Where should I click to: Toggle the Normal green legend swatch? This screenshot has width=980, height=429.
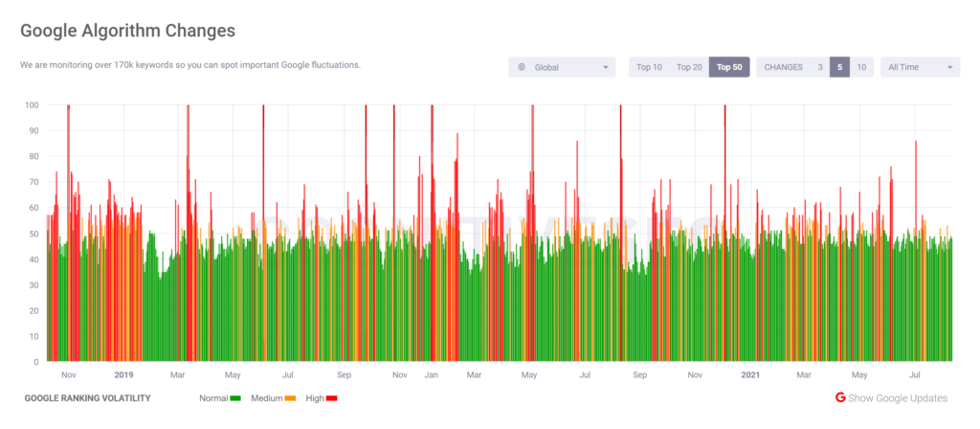[235, 398]
